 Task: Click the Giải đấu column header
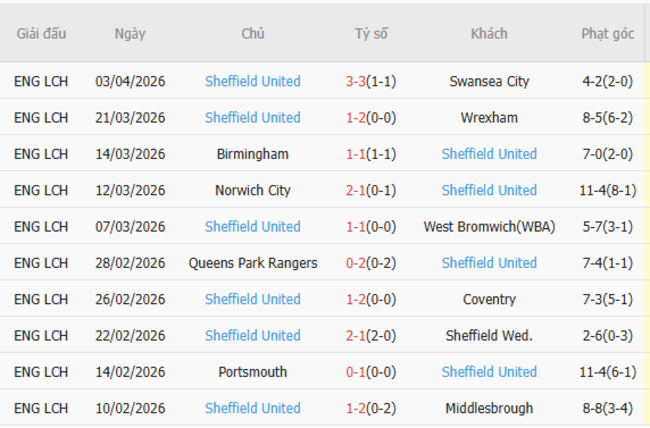pos(41,34)
